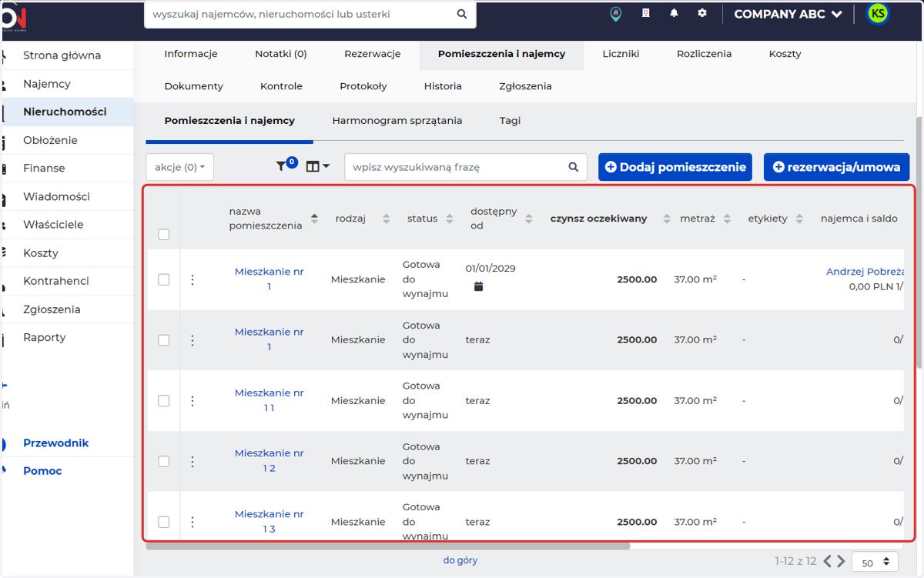This screenshot has height=578, width=924.
Task: Open the column visibility dropdown
Action: coord(317,166)
